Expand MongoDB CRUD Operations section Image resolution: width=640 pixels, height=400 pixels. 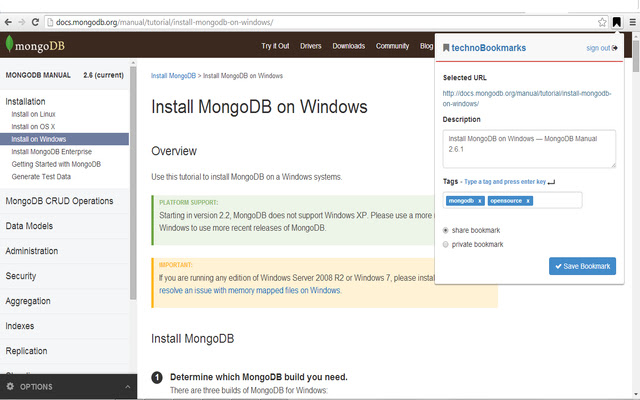[x=59, y=201]
